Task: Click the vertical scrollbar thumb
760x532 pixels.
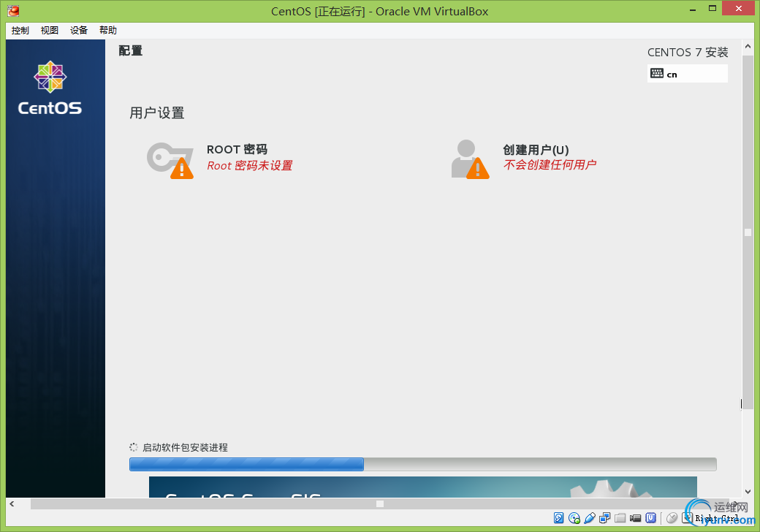Action: 748,232
